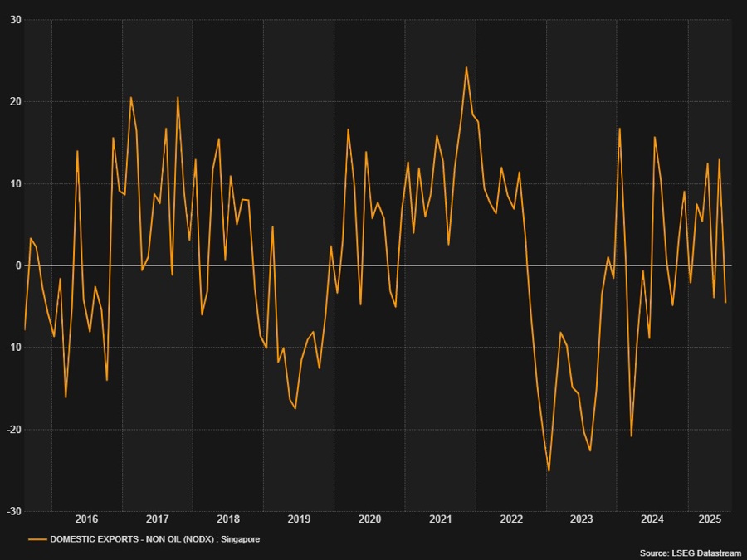This screenshot has width=747, height=560.
Task: Select the 2017 x-axis label
Action: click(x=158, y=519)
